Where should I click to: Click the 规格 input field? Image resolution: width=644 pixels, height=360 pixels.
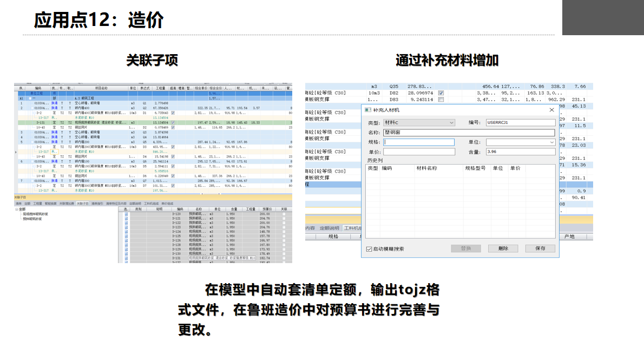419,142
